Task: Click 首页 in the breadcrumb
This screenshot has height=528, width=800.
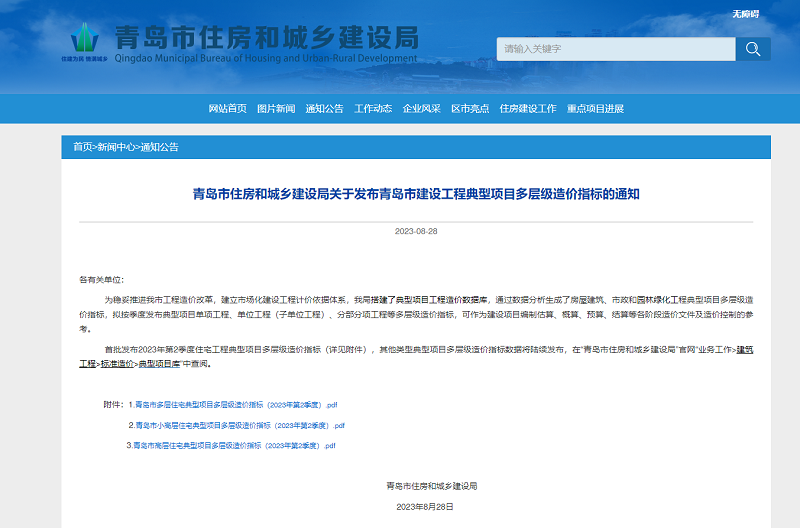Action: [x=81, y=147]
